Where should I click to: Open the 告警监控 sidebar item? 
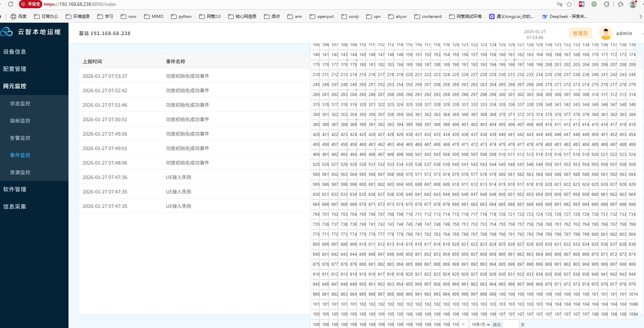(20, 138)
